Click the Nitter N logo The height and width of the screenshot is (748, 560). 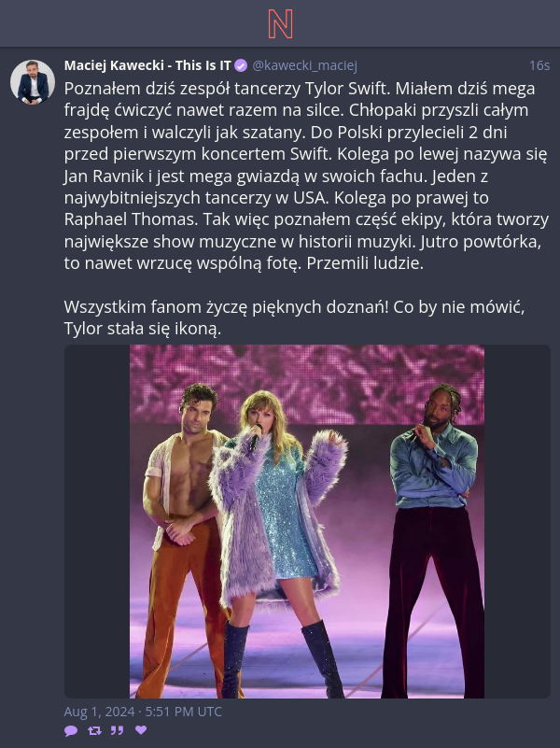280,24
